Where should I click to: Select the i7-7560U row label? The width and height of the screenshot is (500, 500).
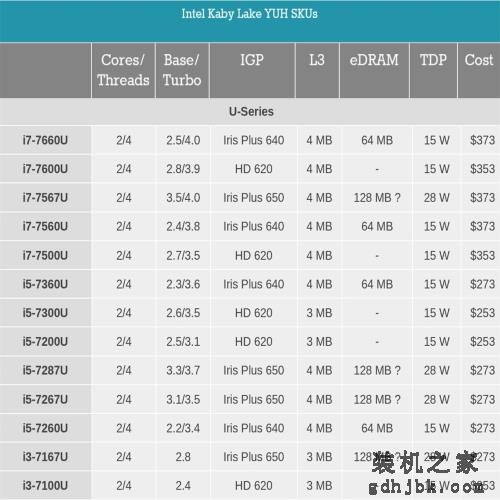pos(45,226)
